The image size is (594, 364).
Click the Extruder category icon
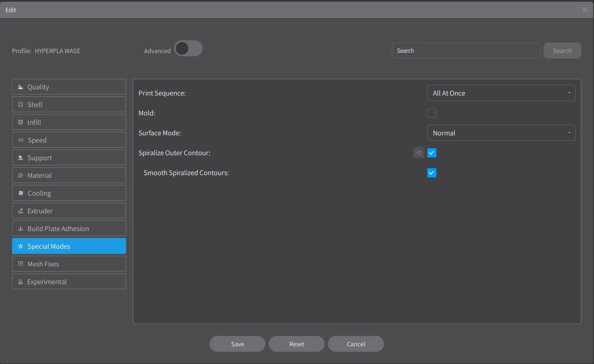21,211
